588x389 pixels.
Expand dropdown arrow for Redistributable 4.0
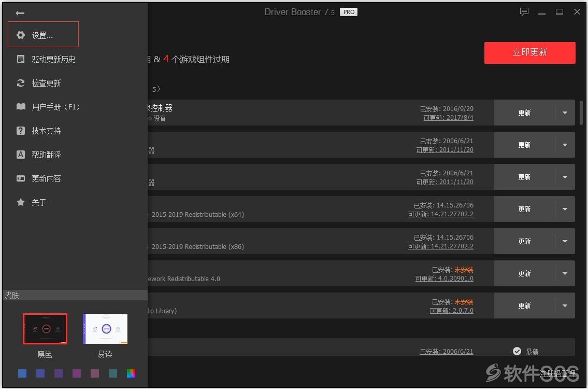point(565,273)
